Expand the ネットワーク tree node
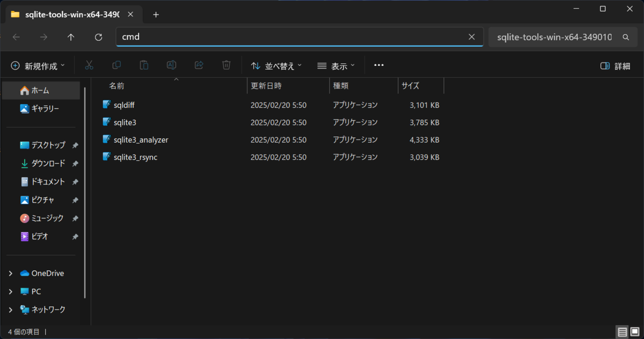This screenshot has height=339, width=644. pyautogui.click(x=10, y=310)
